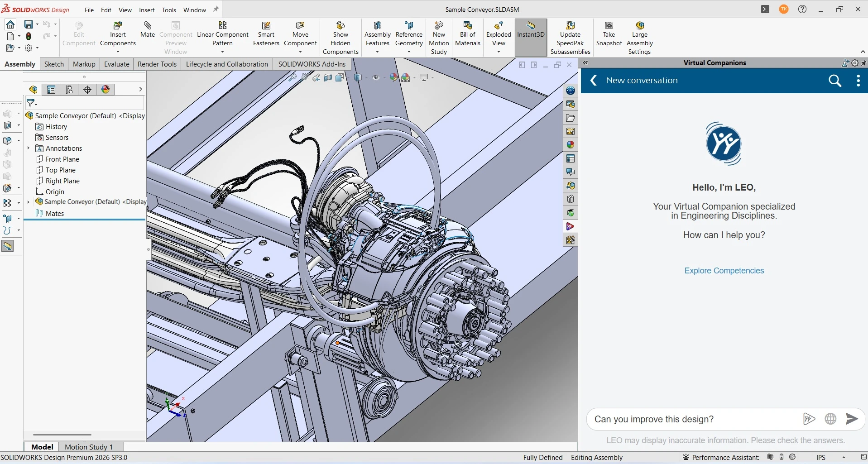
Task: Click the Save floppy disk icon
Action: [29, 24]
